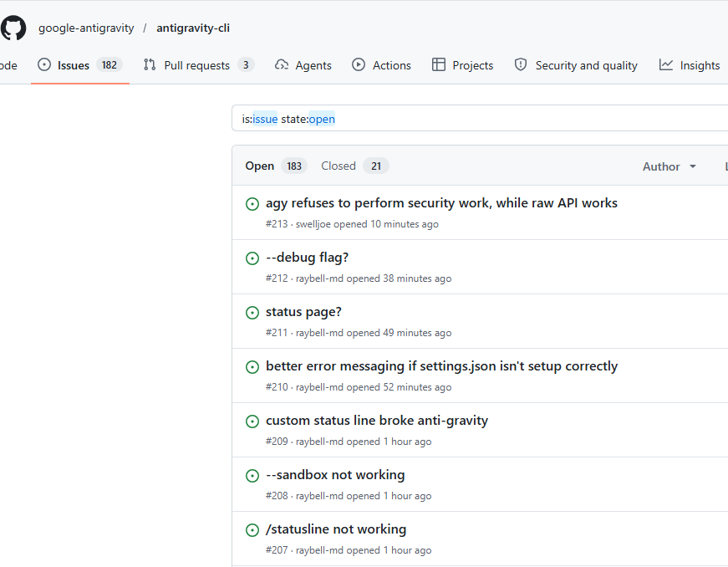Open the partially visible Code tab
Screen dimensions: 728x567
click(8, 65)
